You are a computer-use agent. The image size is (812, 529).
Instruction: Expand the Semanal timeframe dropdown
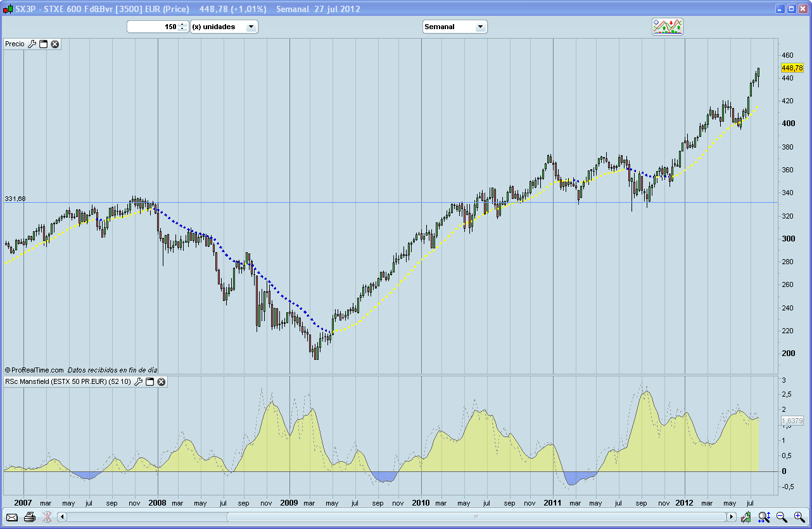pos(480,27)
